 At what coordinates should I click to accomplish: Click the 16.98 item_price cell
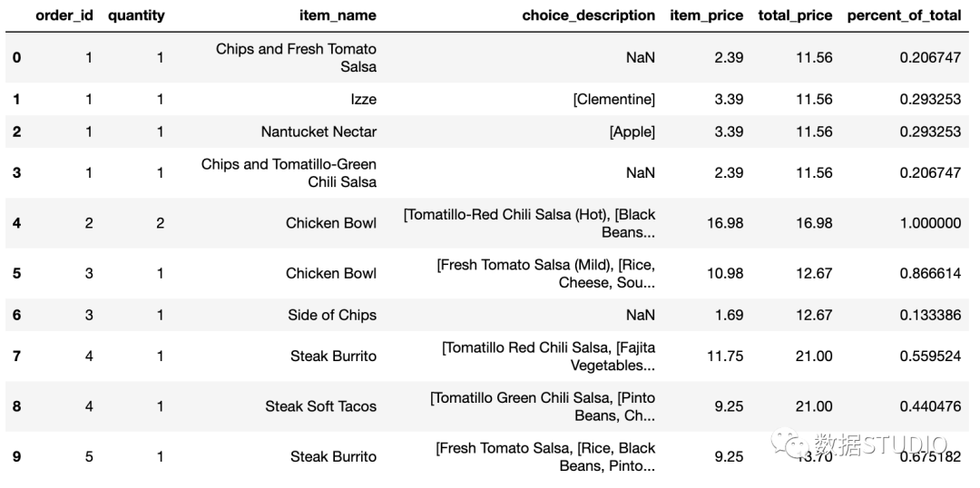724,223
